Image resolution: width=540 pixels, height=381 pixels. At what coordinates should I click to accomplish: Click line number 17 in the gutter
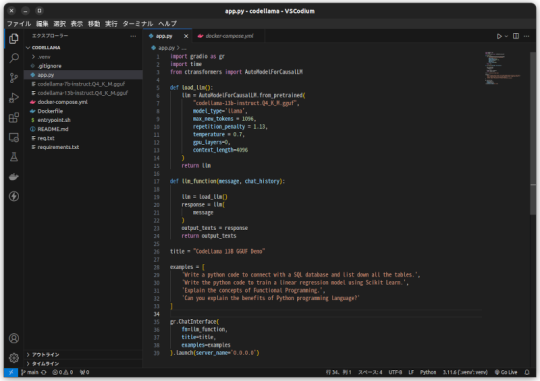156,182
